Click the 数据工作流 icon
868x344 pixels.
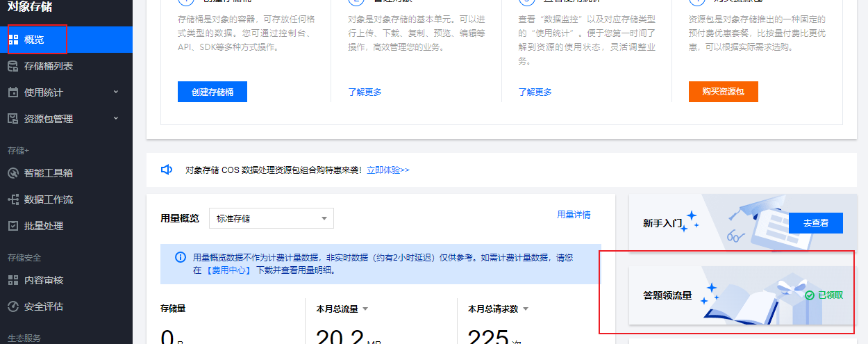[x=13, y=199]
